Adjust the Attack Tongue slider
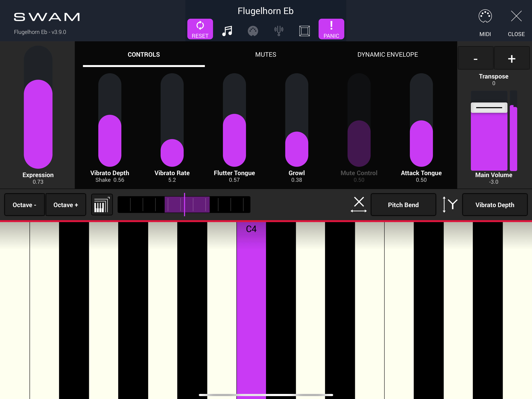This screenshot has height=399, width=532. tap(421, 120)
